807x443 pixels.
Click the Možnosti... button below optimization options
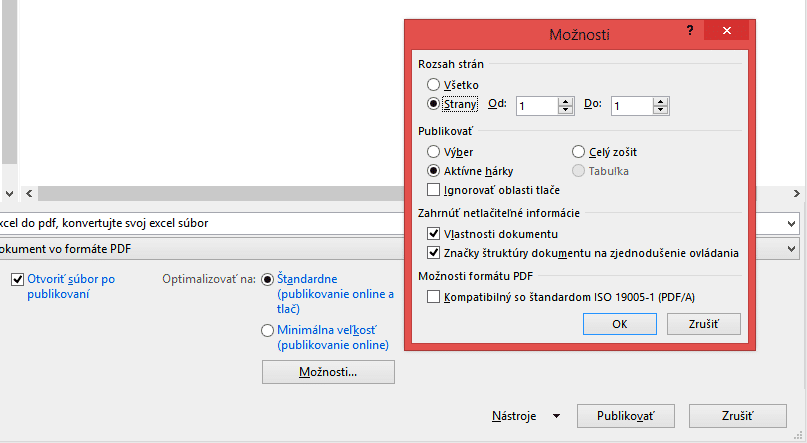pos(328,372)
